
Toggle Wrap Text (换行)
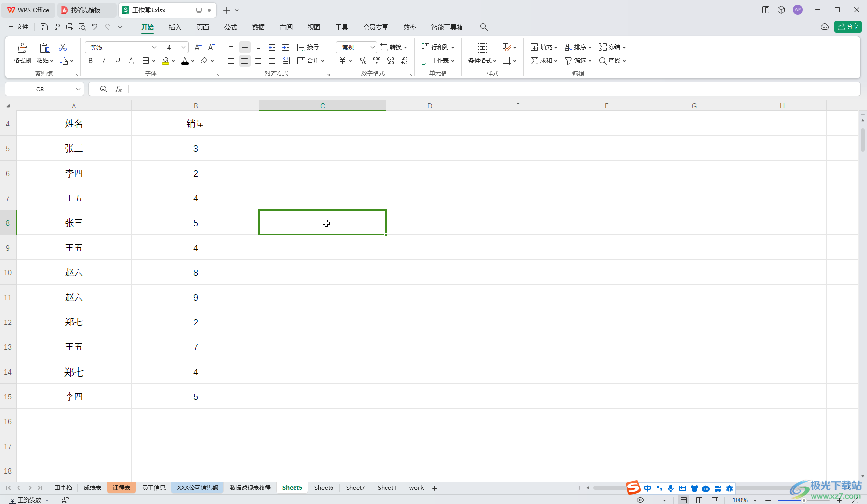tap(308, 47)
